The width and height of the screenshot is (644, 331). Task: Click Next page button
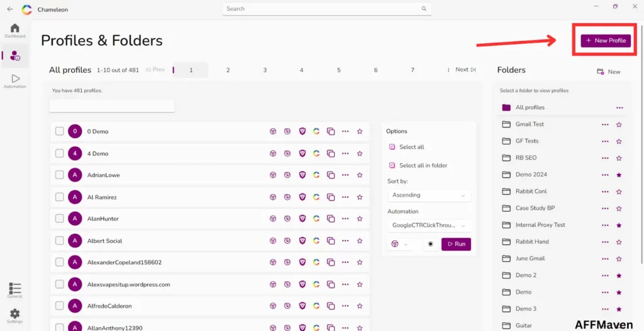pos(465,70)
